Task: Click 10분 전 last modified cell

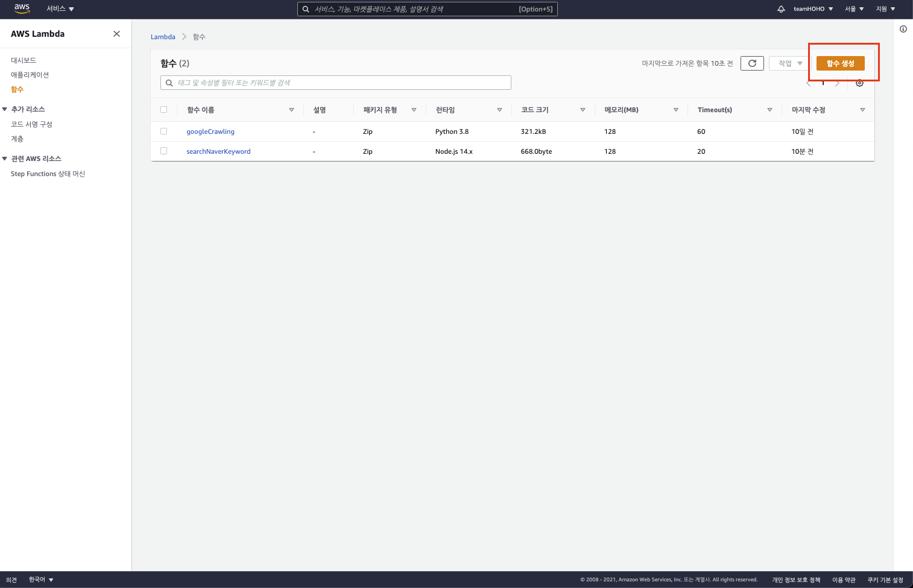Action: pos(802,151)
